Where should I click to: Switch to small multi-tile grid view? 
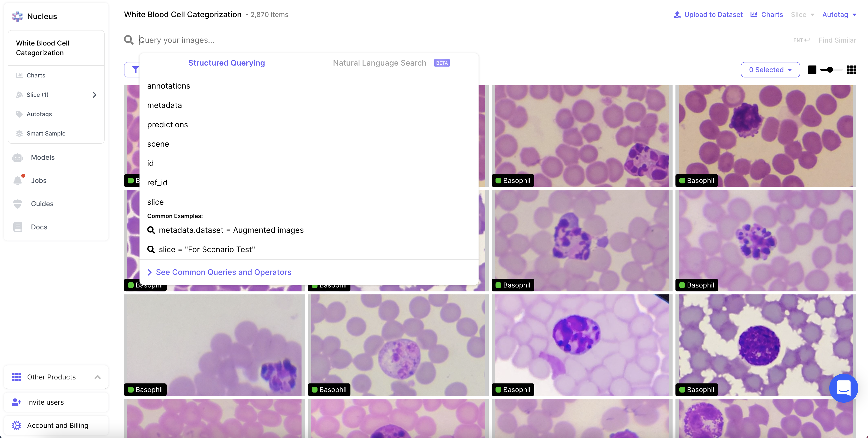coord(851,70)
